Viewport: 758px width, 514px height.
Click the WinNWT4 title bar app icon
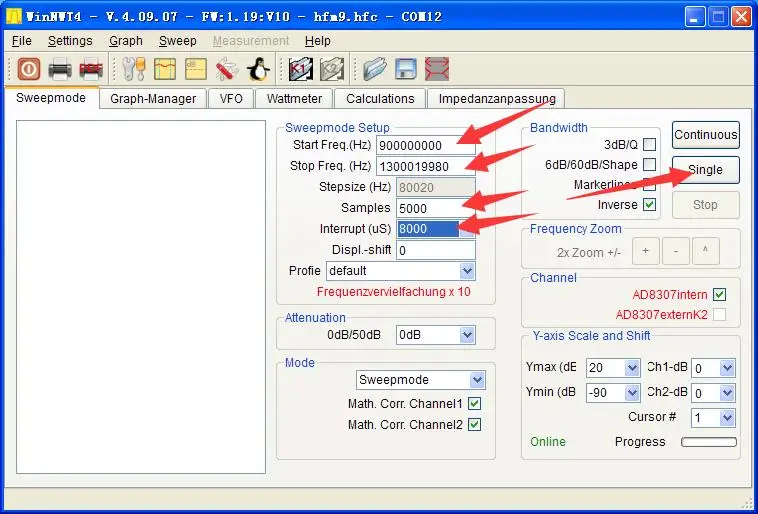(14, 16)
